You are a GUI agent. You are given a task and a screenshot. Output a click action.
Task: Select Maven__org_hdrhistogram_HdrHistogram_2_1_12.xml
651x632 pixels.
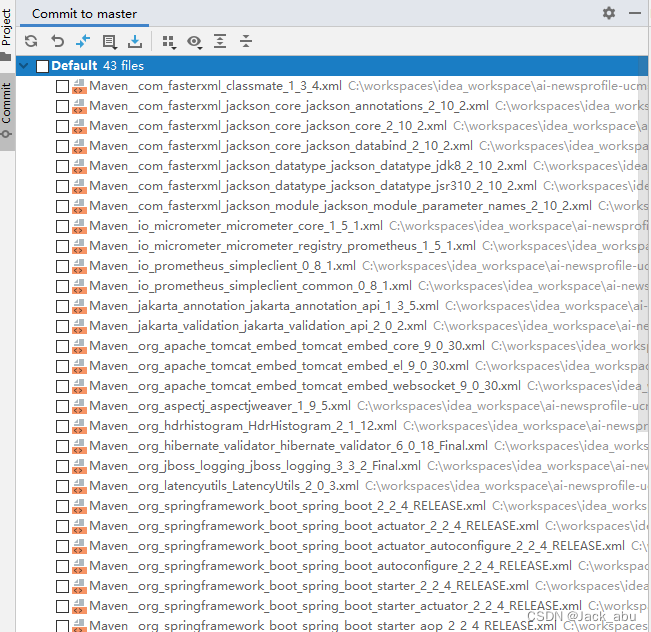[243, 426]
